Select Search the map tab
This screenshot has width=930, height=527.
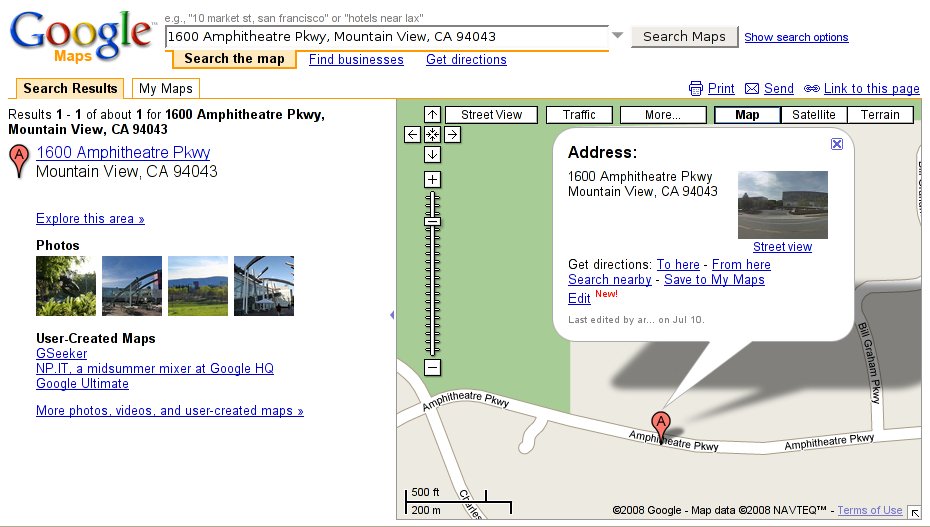pos(234,59)
